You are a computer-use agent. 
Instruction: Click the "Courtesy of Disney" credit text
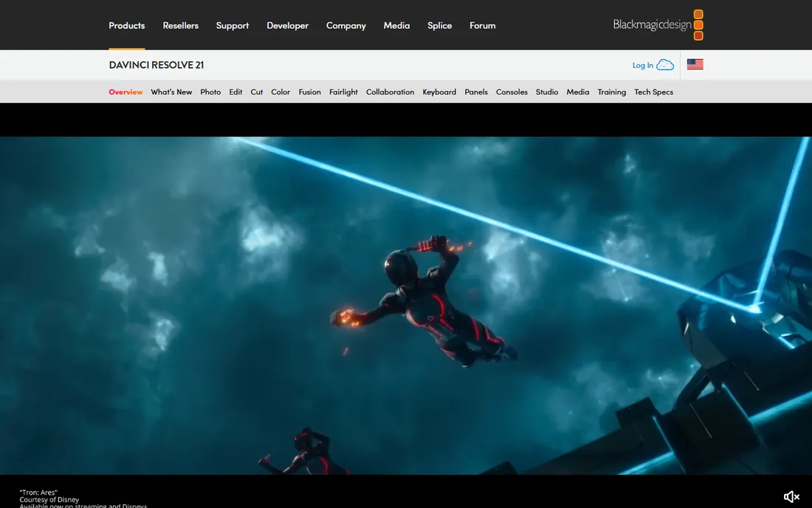[x=49, y=500]
